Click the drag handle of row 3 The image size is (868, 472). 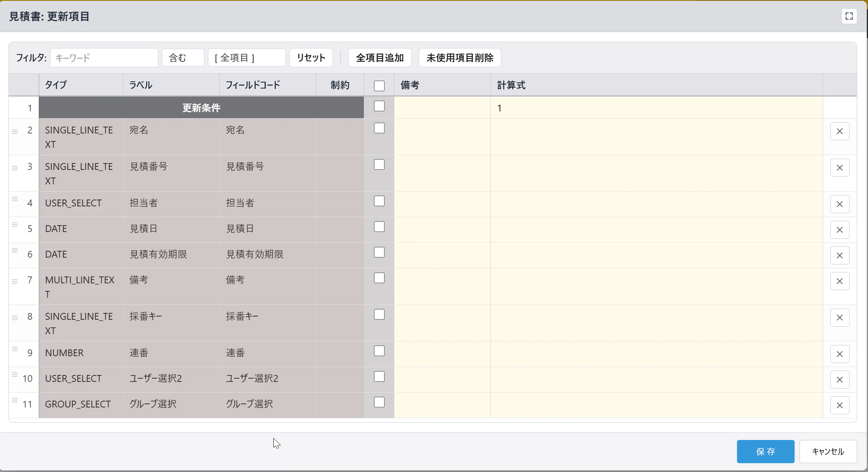point(15,168)
